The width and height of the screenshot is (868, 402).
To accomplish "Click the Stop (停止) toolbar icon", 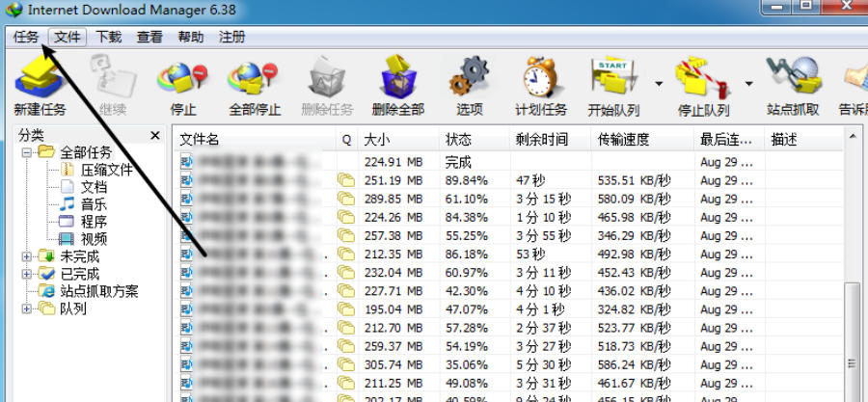I will coord(182,79).
